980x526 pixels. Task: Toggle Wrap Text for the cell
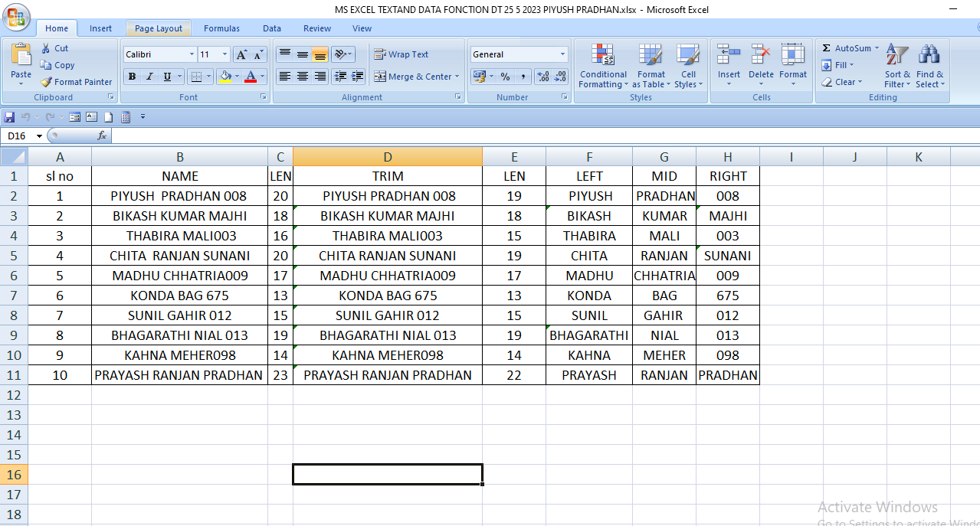pyautogui.click(x=401, y=54)
